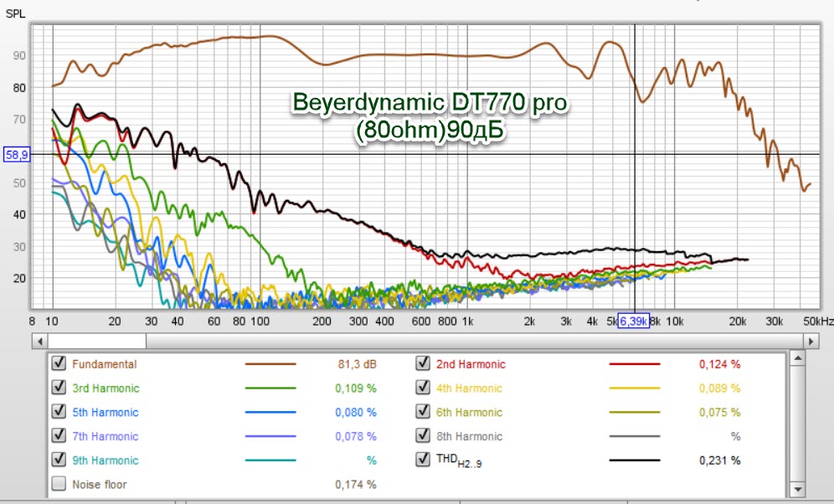Click the 8th Harmonic legend label

pos(469,436)
